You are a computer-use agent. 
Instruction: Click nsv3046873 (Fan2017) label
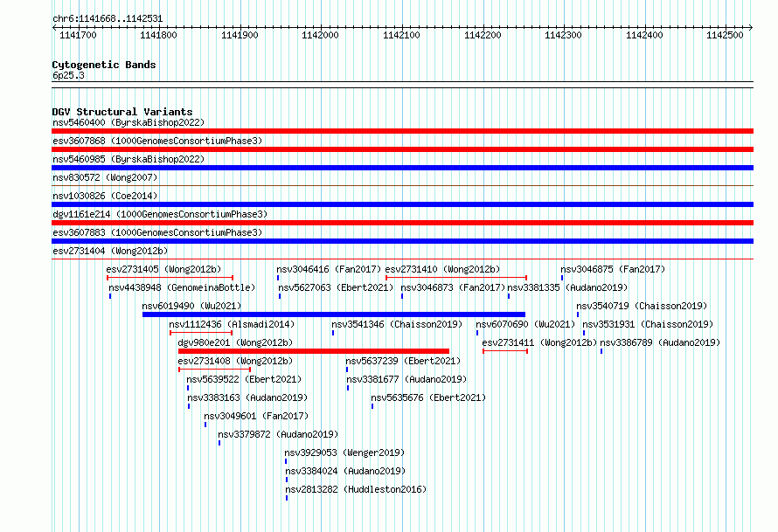click(x=453, y=287)
